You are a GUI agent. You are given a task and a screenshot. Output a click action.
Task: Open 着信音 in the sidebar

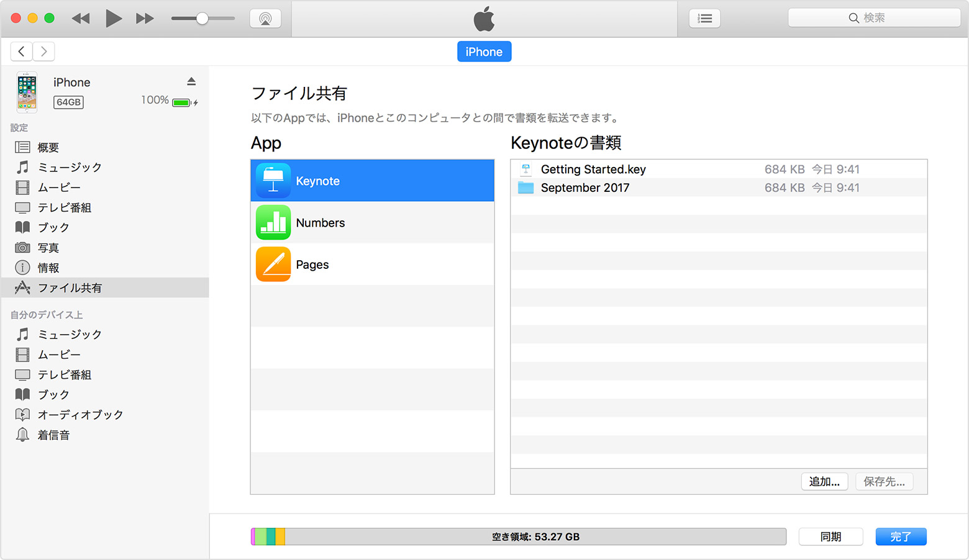(x=104, y=435)
